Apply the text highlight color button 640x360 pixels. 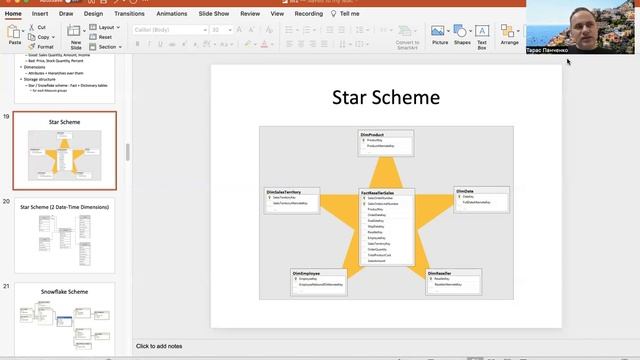248,44
